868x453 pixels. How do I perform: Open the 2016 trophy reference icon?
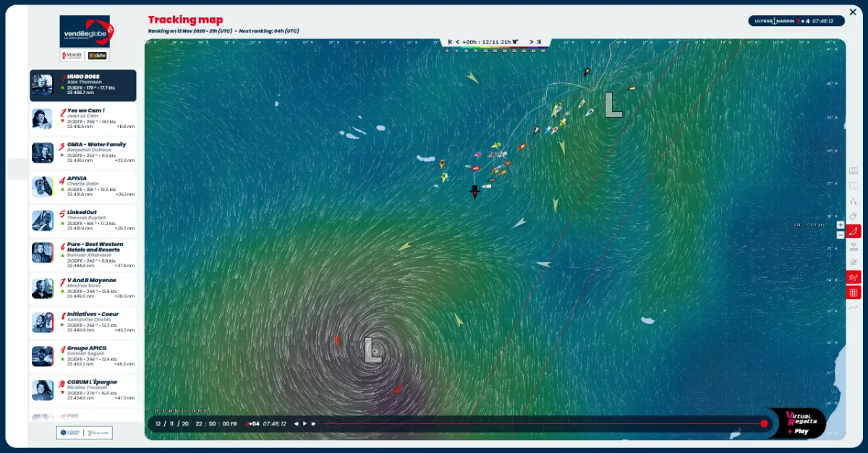tap(854, 247)
